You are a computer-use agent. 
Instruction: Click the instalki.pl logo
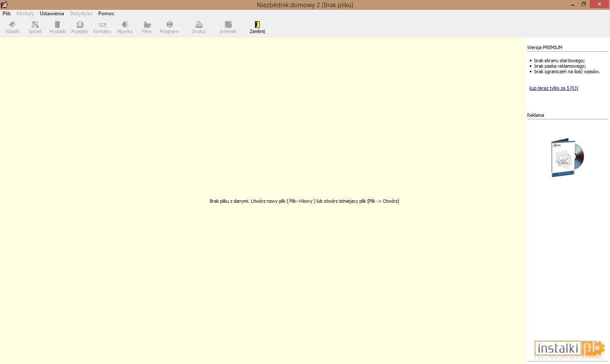[x=570, y=348]
